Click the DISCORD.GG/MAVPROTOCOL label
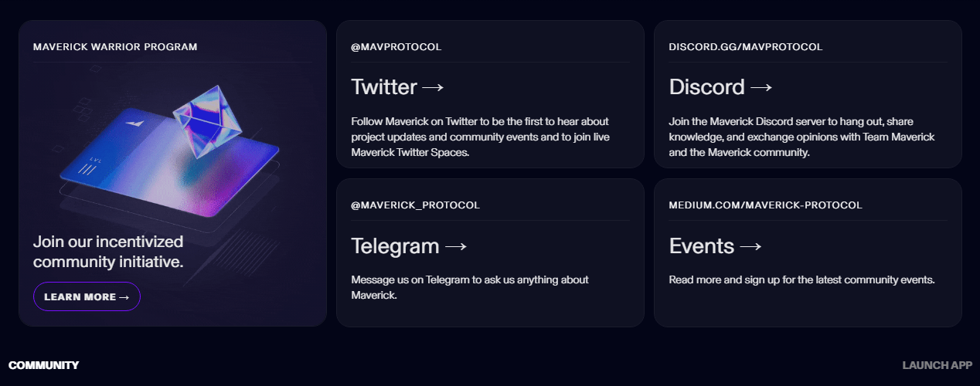 click(745, 47)
